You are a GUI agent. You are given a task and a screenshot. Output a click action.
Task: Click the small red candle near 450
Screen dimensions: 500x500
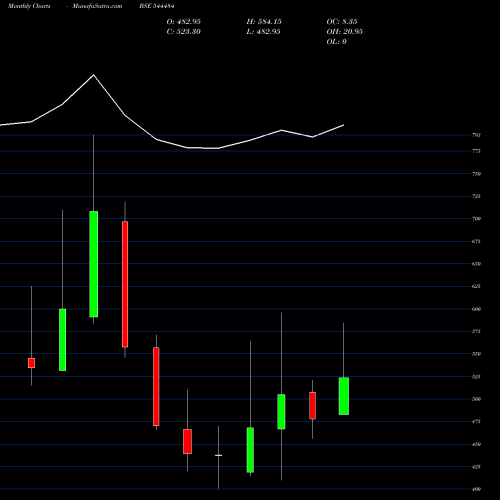[187, 441]
